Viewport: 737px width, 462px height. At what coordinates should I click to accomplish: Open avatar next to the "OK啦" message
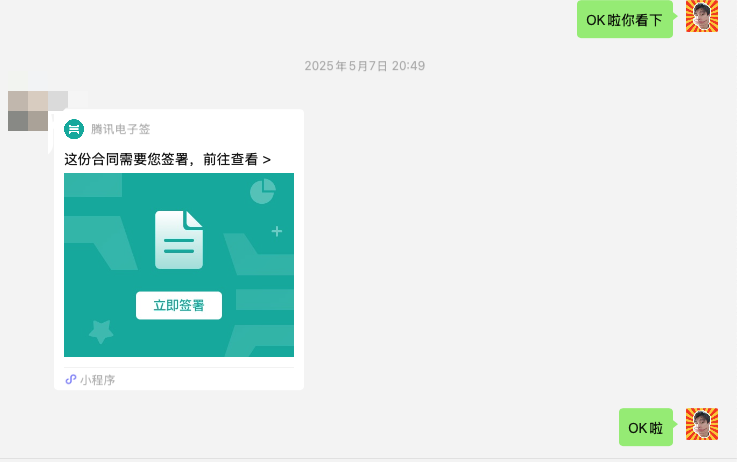[702, 425]
